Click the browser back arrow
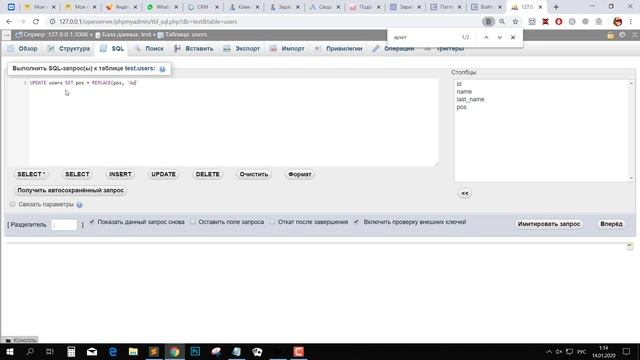The width and height of the screenshot is (640, 360). tap(9, 22)
